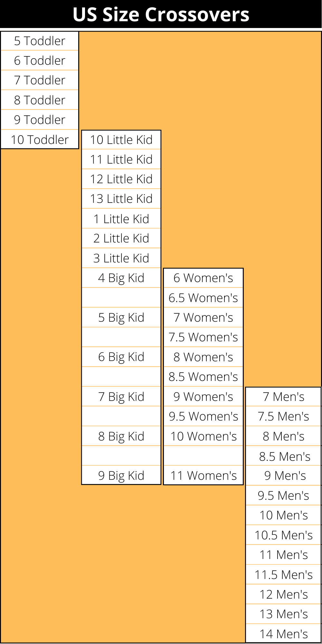Click the 9.5 Women's cell

[x=203, y=416]
